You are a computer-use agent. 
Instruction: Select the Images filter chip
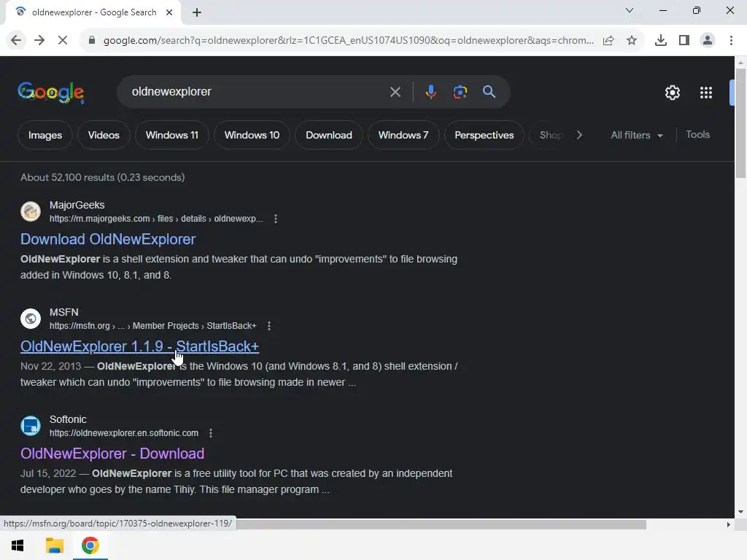click(44, 135)
